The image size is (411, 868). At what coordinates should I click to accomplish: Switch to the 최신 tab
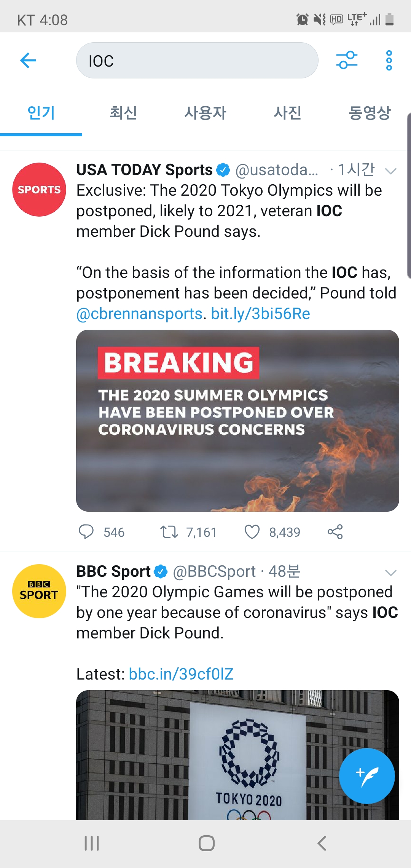point(123,113)
